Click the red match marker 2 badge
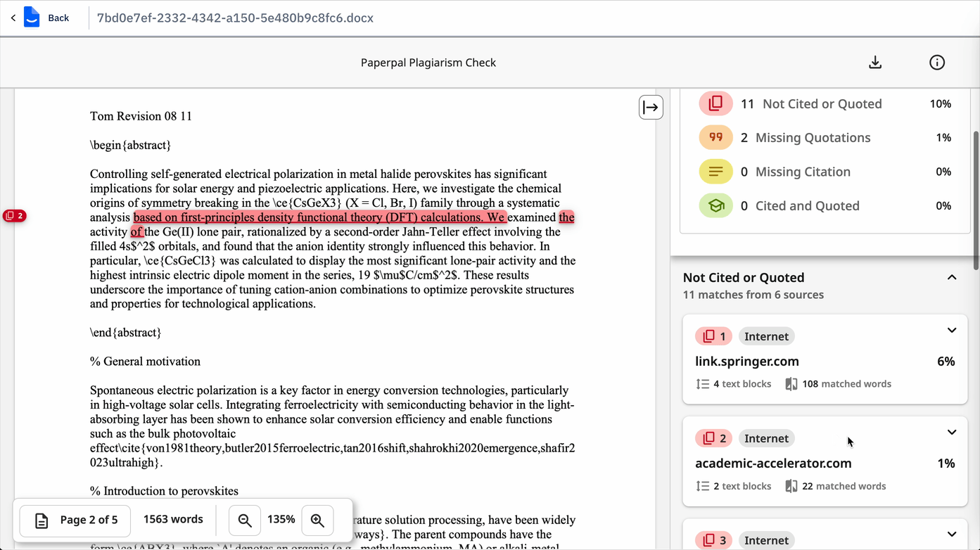Viewport: 980px width, 550px height. (x=14, y=216)
